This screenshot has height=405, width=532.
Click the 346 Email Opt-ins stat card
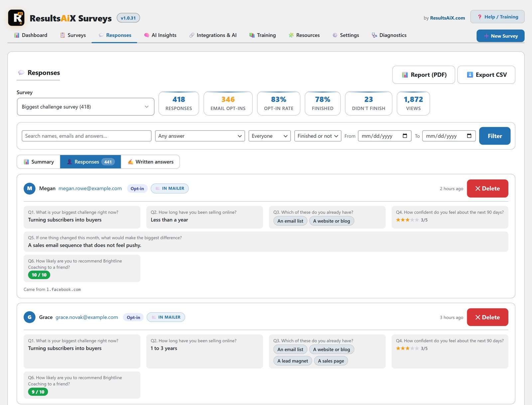click(228, 104)
